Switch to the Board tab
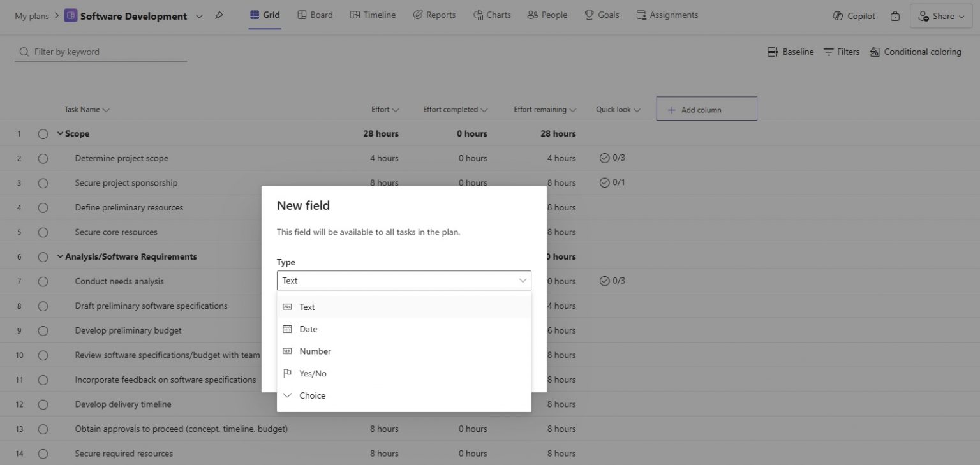 315,15
